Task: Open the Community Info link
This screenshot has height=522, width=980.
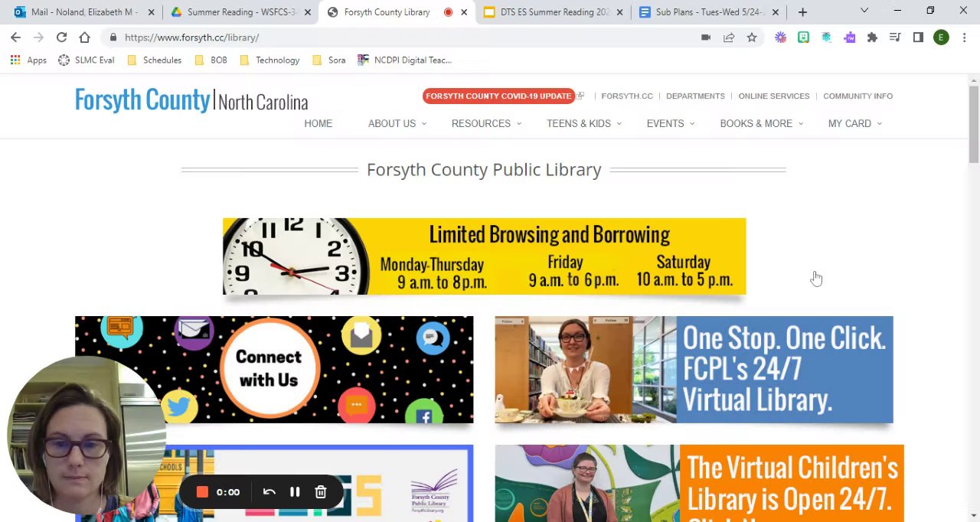Action: tap(857, 96)
